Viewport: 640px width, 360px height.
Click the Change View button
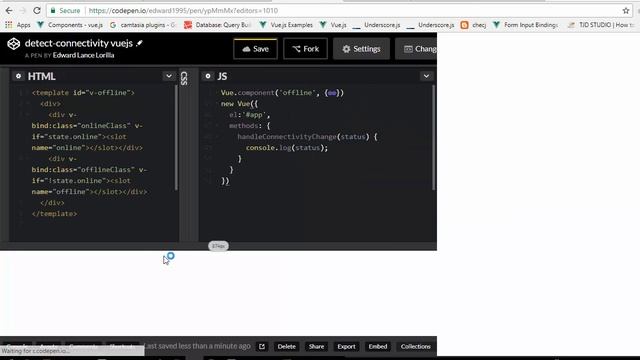coord(416,49)
